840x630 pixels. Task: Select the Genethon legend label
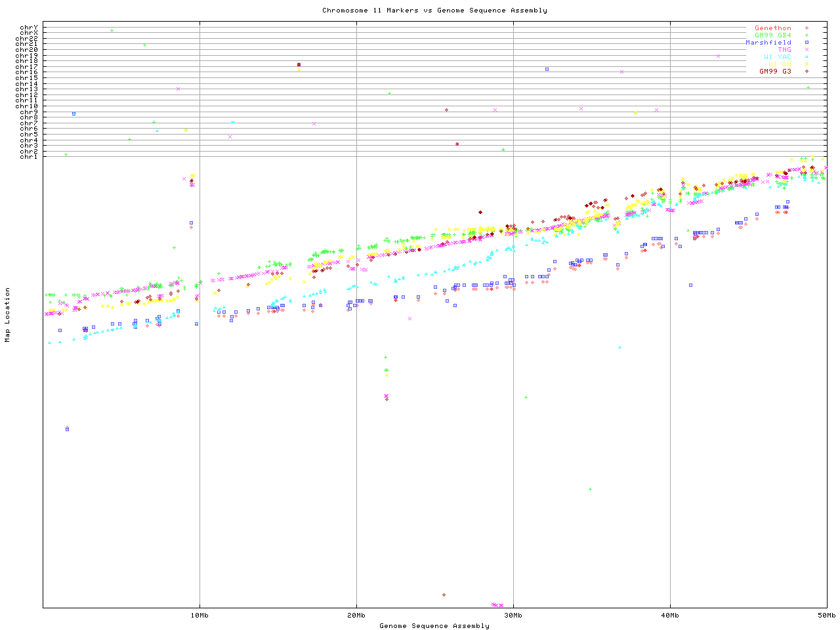[772, 28]
